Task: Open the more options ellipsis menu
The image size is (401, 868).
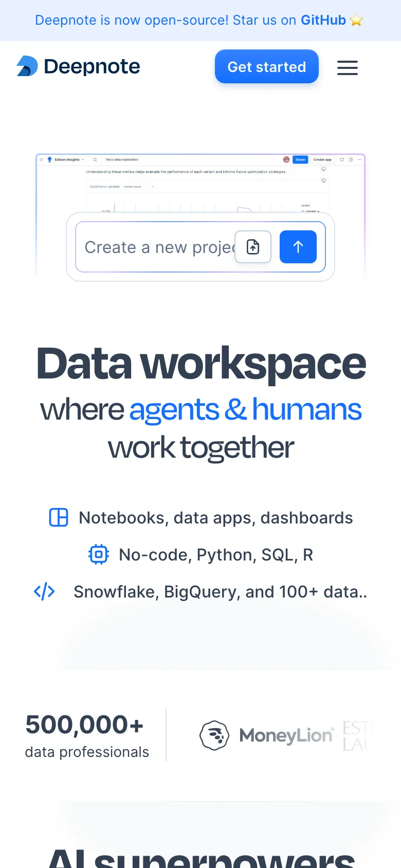Action: point(359,160)
